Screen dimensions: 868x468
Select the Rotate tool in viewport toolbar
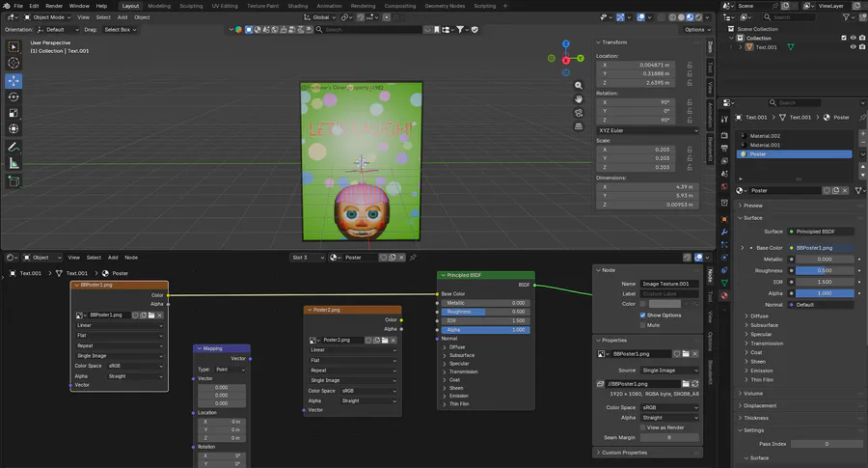pos(14,96)
